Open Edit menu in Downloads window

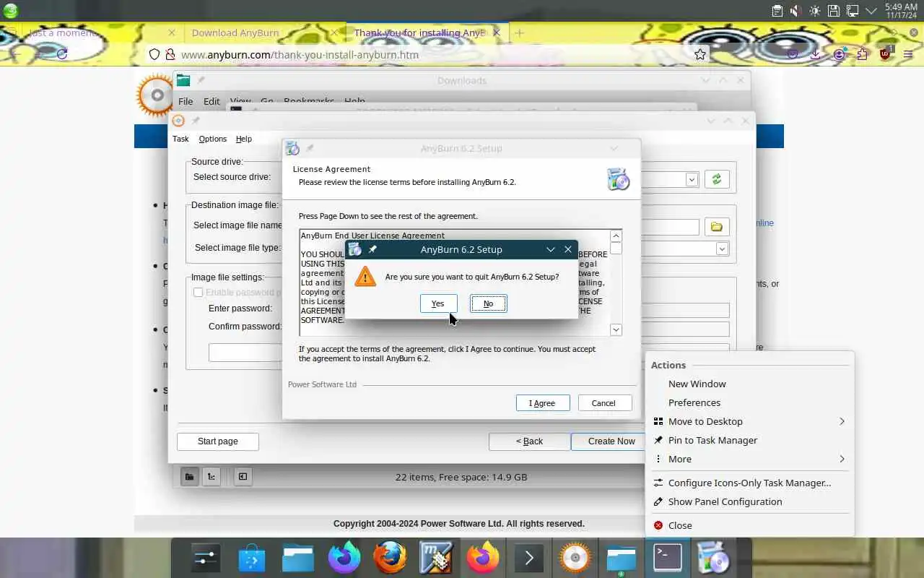tap(212, 101)
